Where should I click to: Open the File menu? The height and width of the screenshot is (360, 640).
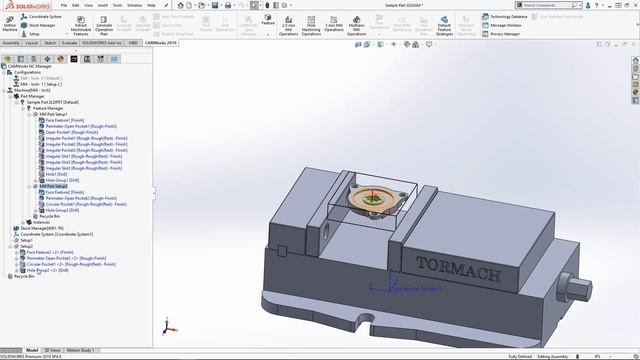pos(64,5)
